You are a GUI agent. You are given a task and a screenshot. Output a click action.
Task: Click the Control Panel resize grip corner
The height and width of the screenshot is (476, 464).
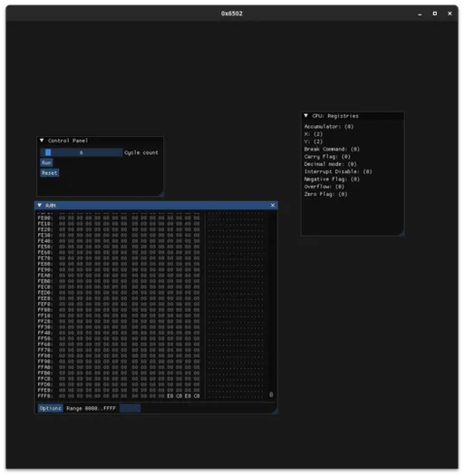(161, 194)
